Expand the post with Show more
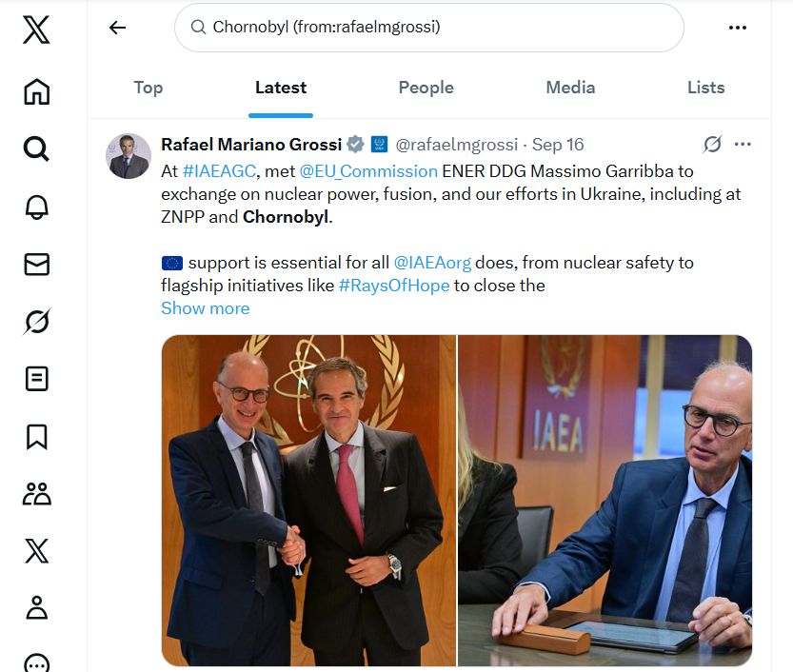 tap(206, 308)
